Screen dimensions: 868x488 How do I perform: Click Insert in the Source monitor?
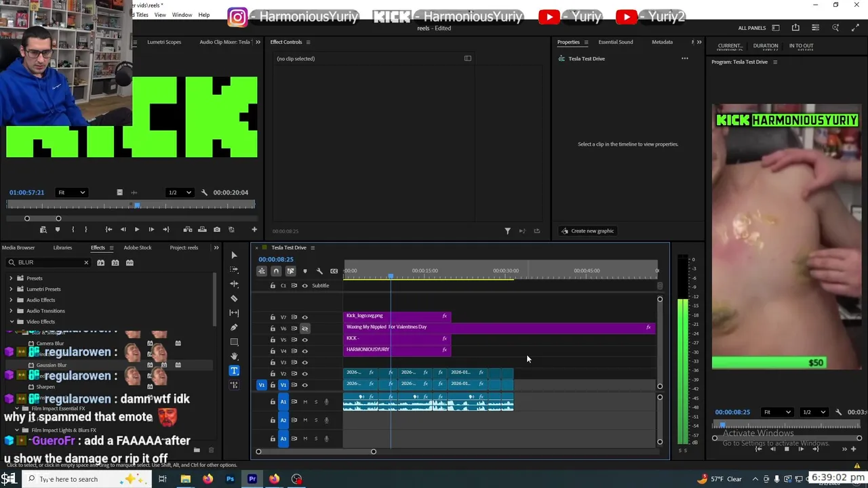[x=188, y=230]
